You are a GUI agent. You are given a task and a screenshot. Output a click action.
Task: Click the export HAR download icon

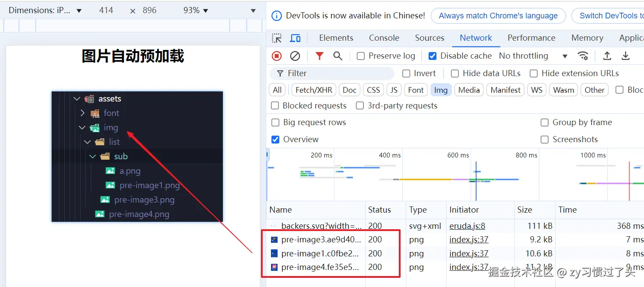tap(626, 56)
